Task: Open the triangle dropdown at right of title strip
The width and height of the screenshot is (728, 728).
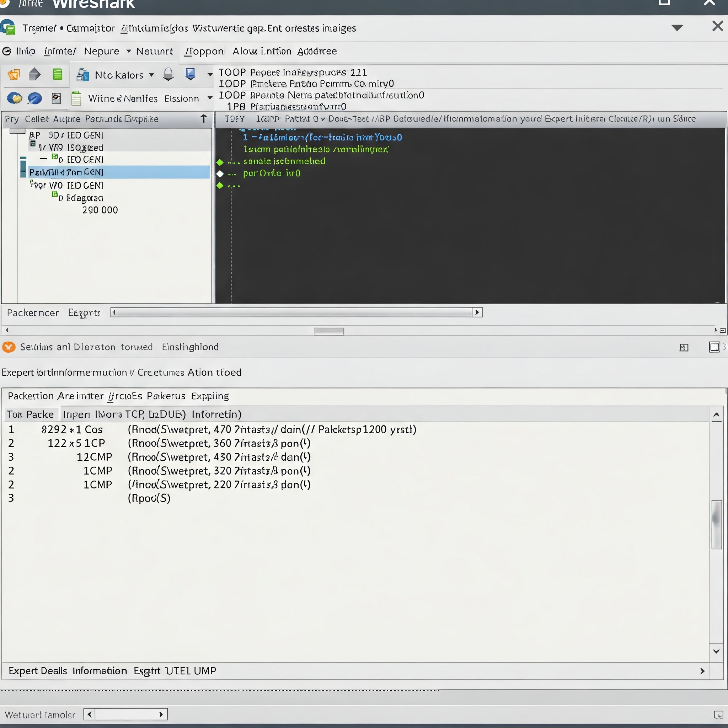Action: [x=677, y=28]
